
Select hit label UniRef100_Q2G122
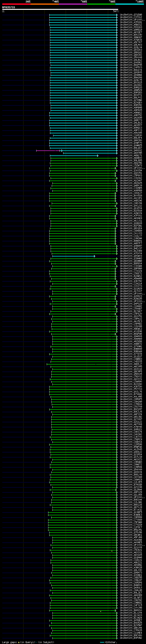tap(131, 422)
